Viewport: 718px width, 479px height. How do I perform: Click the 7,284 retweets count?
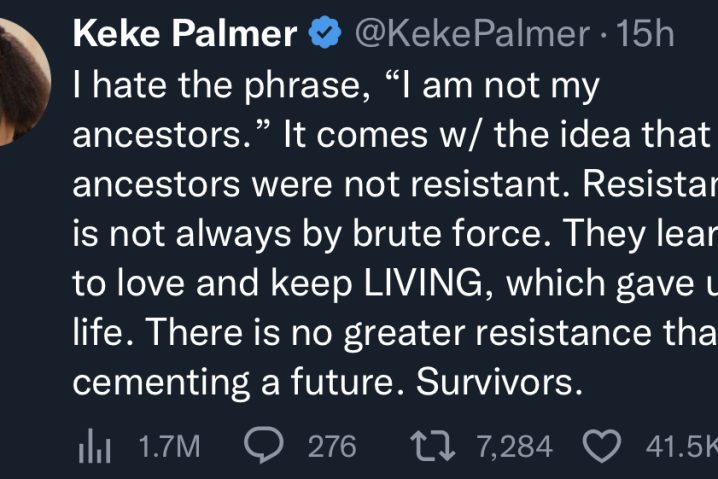[x=515, y=446]
